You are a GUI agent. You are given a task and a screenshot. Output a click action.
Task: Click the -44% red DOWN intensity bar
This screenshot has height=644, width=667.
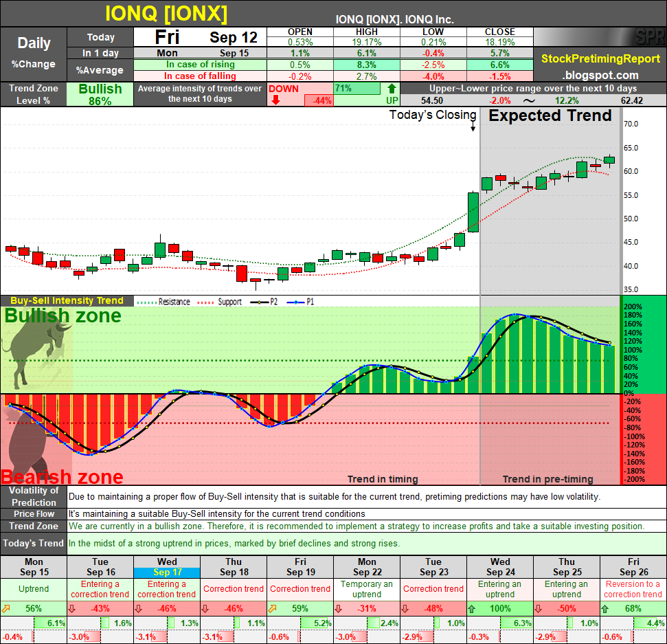(x=319, y=100)
